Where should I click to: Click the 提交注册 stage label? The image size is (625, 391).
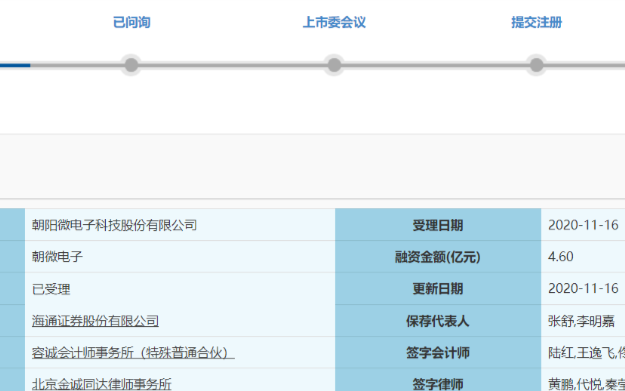537,22
